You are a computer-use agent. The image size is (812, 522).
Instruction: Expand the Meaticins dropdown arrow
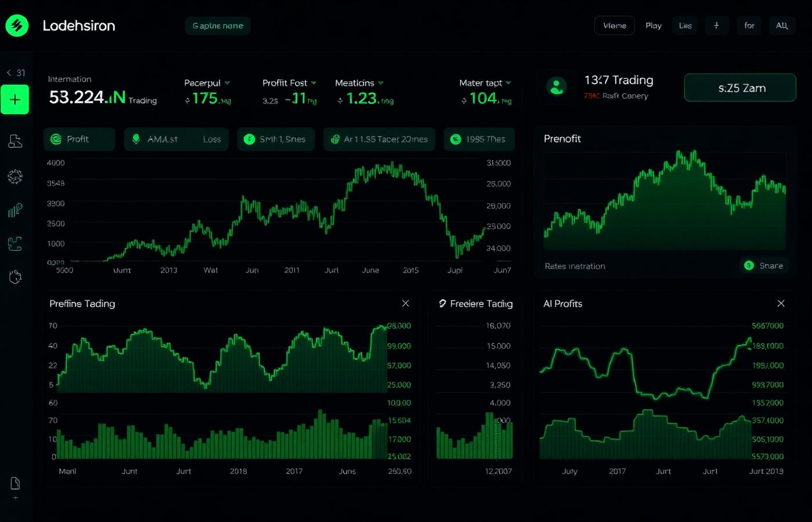(x=380, y=83)
